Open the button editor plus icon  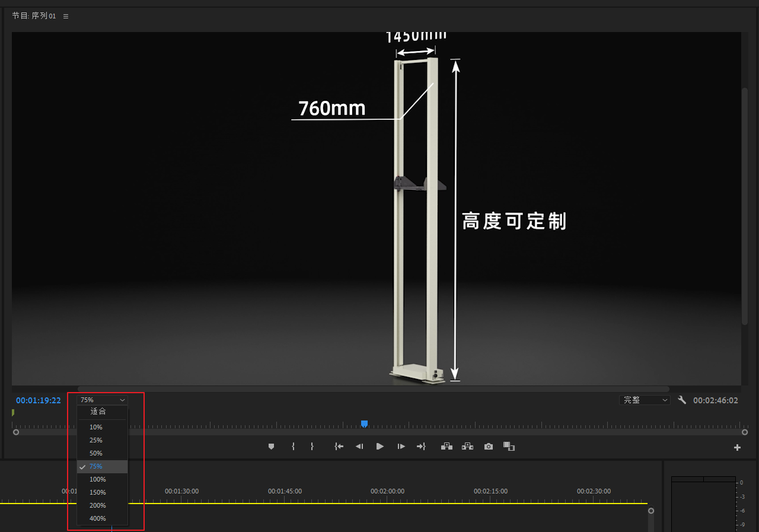(x=737, y=448)
